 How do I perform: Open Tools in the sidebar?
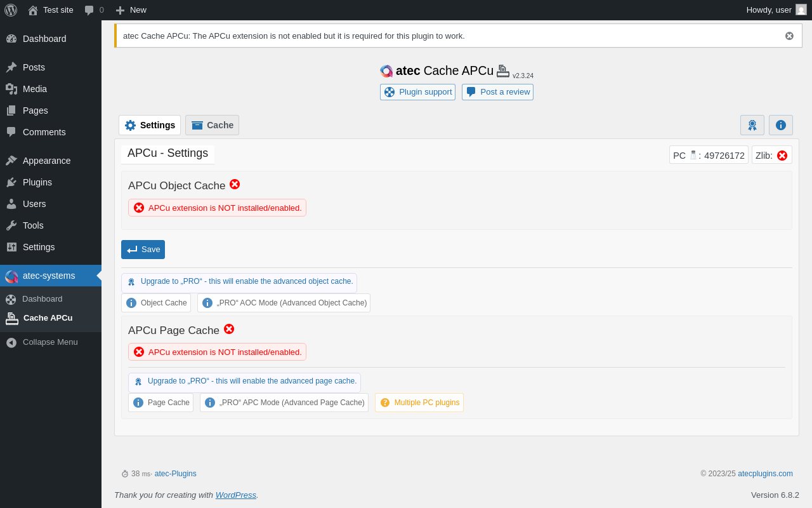(51, 225)
